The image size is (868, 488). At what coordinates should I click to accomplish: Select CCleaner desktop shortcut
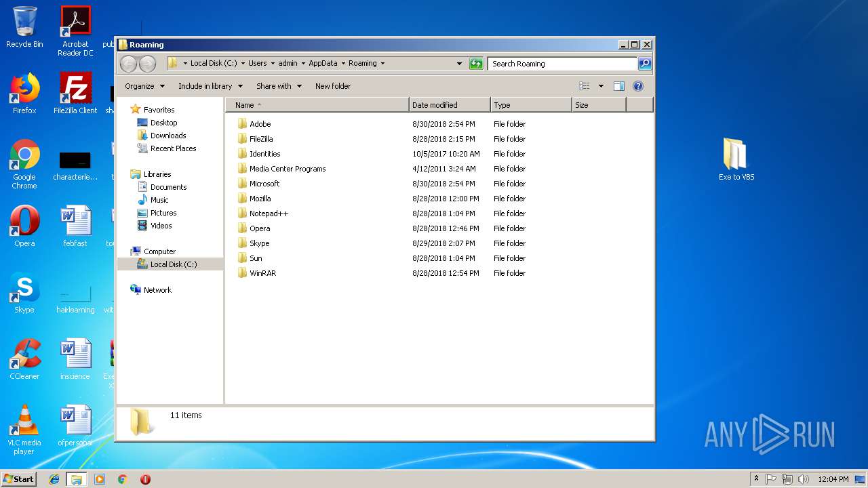tap(24, 359)
